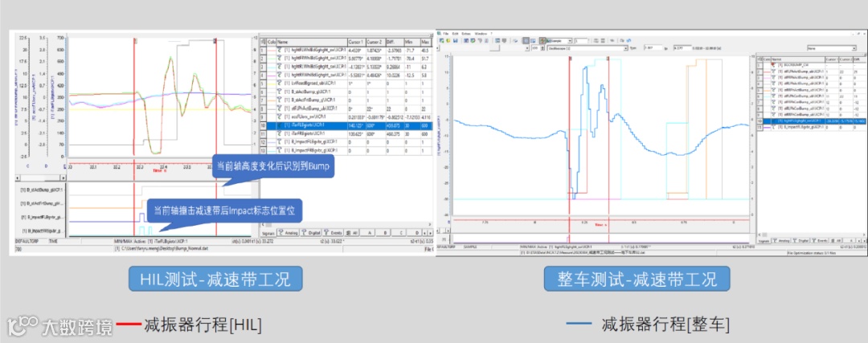Screen dimensions: 868x343
Task: Click the first toolbar icon left of Open
Action: tap(441, 41)
